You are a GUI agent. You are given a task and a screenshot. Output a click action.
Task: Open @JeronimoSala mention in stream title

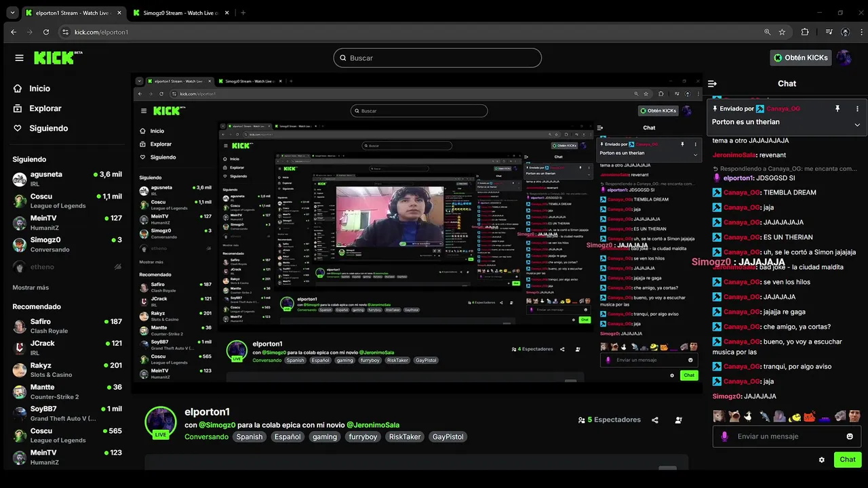click(373, 425)
